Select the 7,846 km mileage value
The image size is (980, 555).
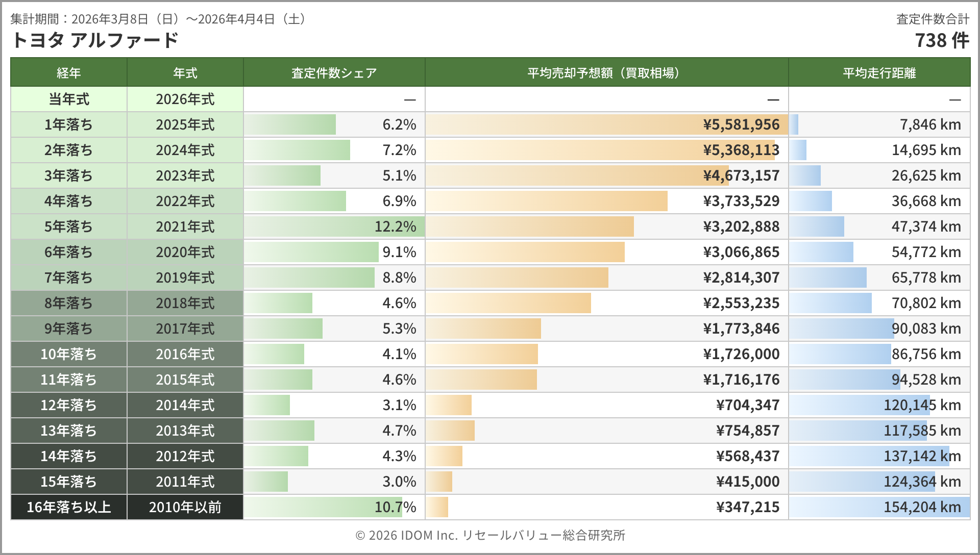(x=930, y=124)
